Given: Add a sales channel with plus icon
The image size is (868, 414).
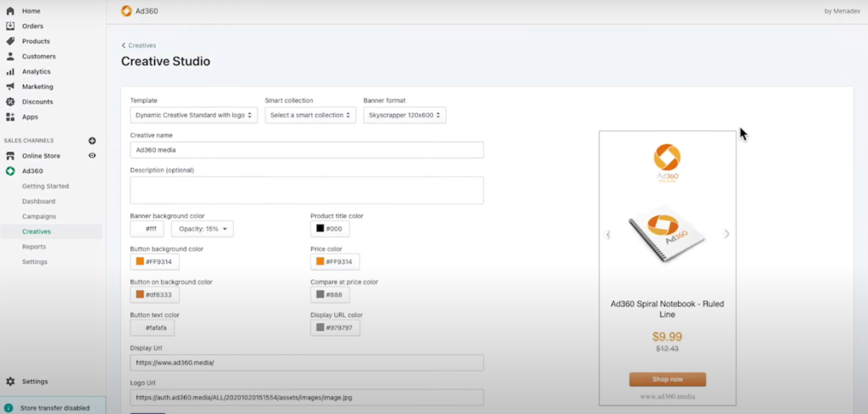Looking at the screenshot, I should pos(92,141).
